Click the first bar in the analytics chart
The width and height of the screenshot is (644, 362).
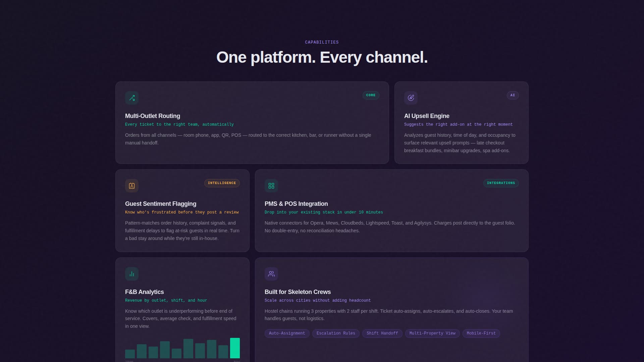point(130,354)
